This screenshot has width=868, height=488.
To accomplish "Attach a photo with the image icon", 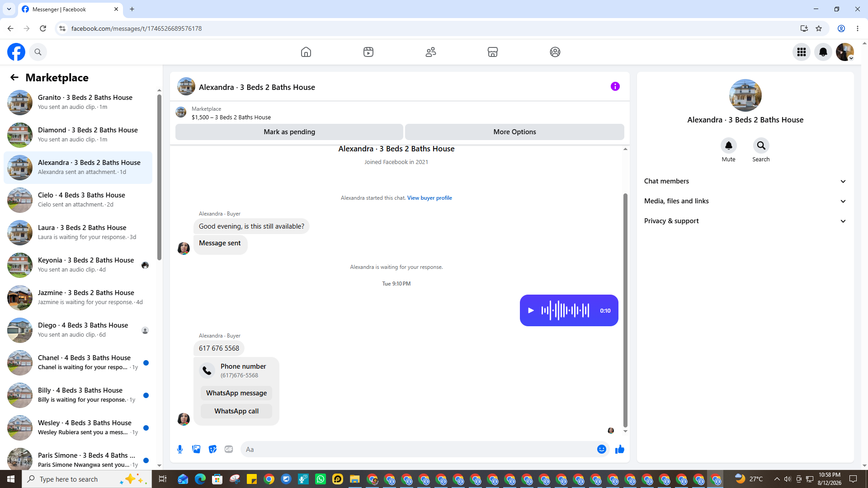I will 196,449.
